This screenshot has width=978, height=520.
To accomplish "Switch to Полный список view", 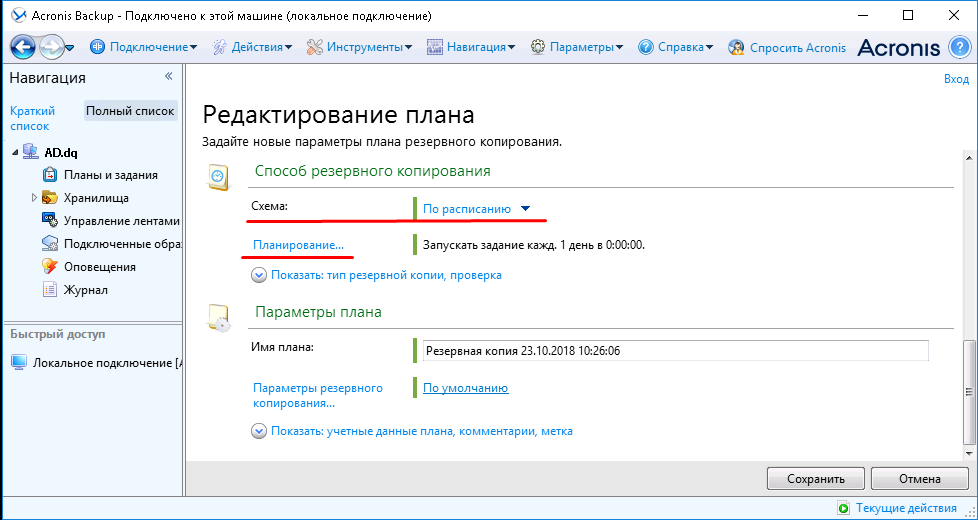I will (130, 111).
